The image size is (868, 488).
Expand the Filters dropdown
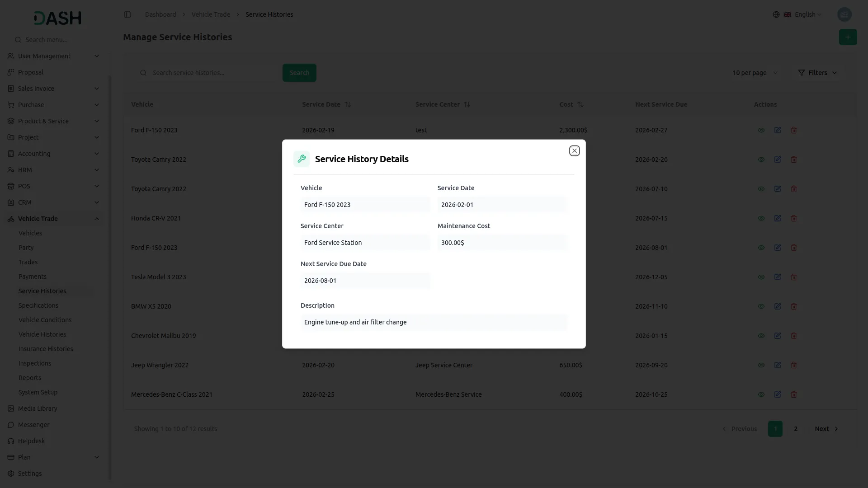[x=817, y=73]
